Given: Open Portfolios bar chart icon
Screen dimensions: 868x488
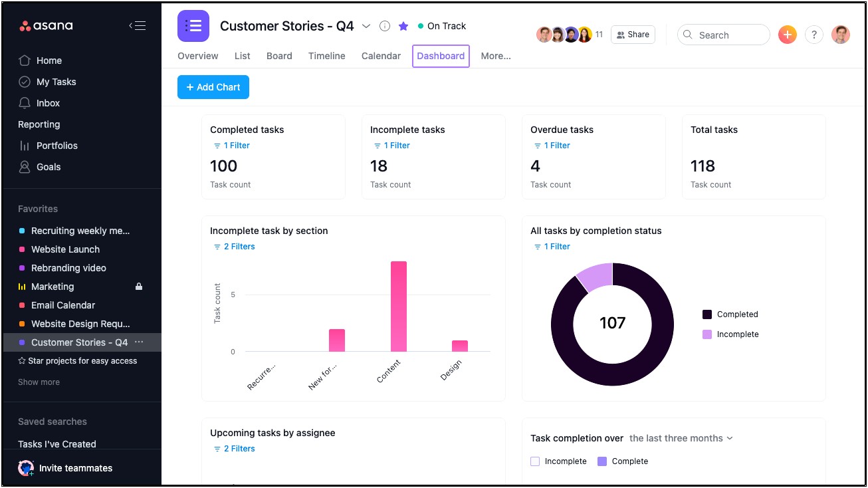Looking at the screenshot, I should 25,146.
